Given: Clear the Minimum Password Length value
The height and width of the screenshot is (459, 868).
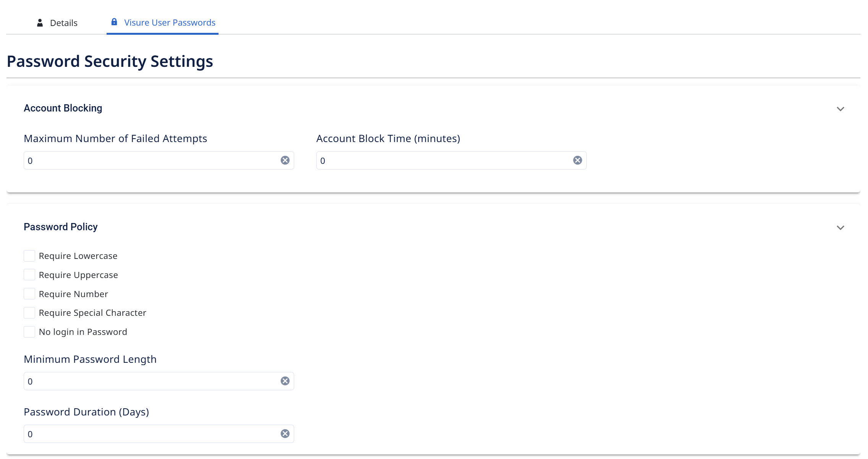Looking at the screenshot, I should (285, 381).
